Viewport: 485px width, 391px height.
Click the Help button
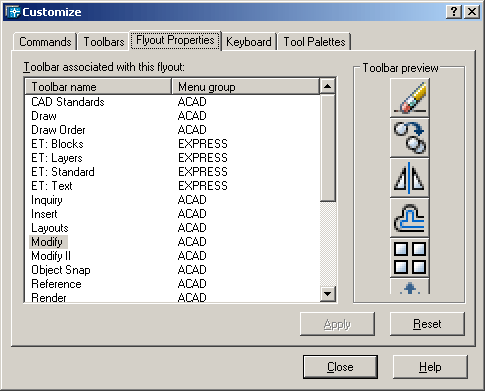click(430, 367)
